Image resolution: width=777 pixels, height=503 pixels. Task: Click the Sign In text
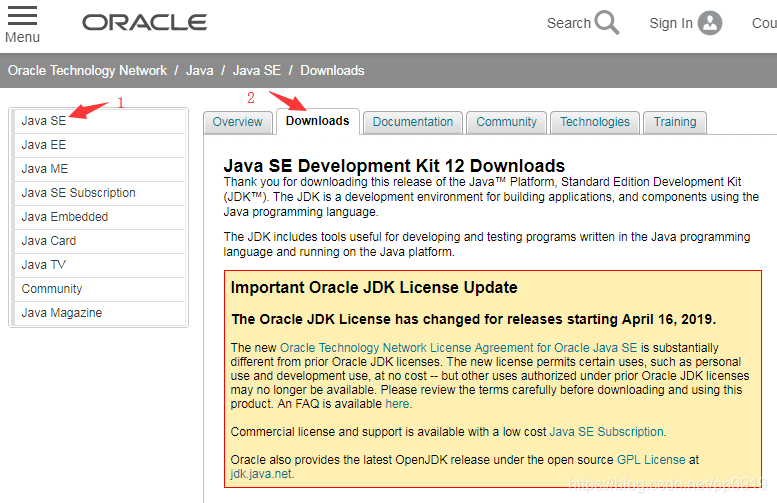click(x=671, y=23)
